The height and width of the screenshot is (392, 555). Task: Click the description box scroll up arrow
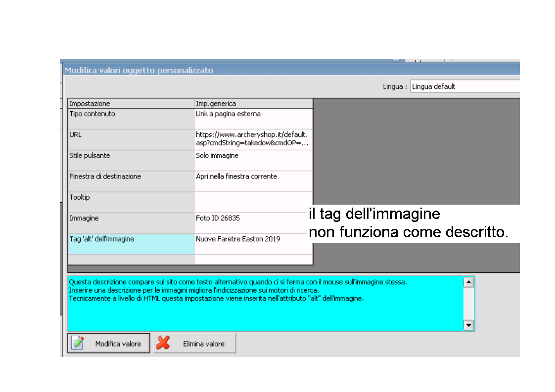468,282
